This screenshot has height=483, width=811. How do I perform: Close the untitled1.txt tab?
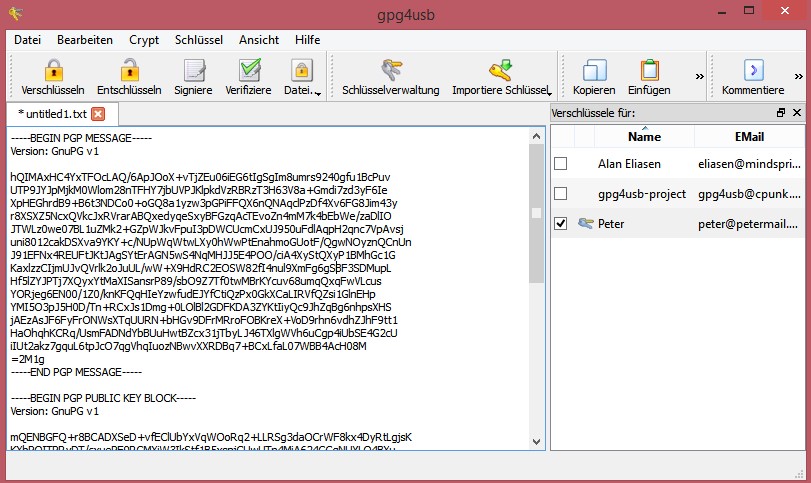click(x=98, y=114)
